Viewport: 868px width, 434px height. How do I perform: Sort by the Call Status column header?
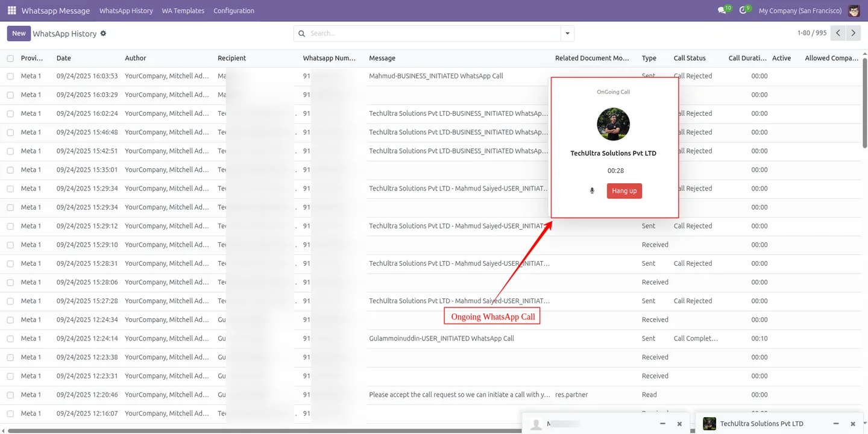point(690,58)
